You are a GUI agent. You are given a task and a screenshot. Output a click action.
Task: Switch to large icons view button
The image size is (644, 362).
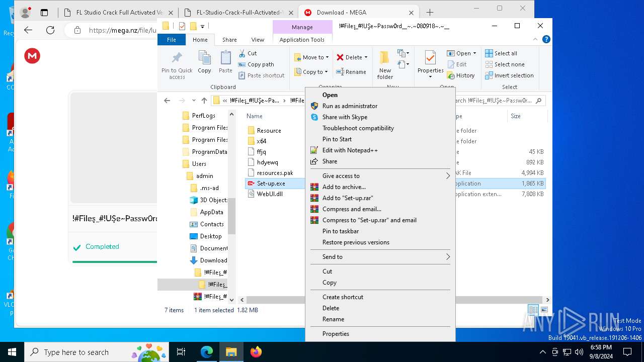point(544,310)
